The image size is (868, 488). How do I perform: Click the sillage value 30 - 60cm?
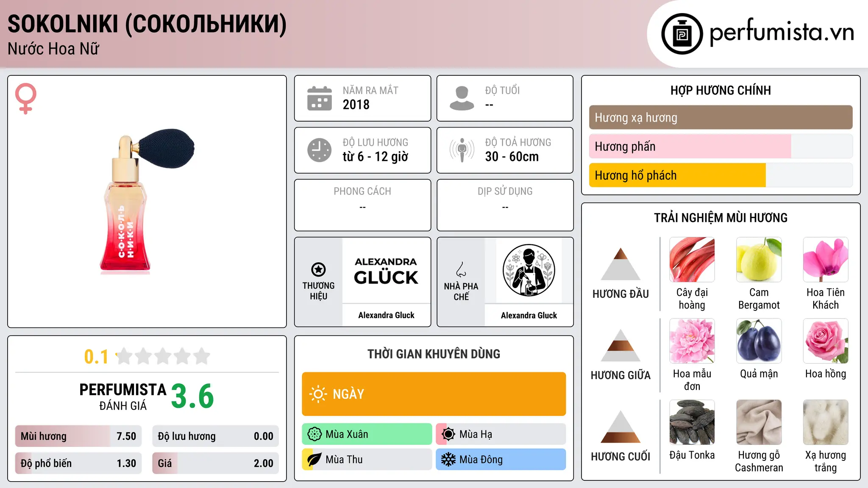[512, 157]
